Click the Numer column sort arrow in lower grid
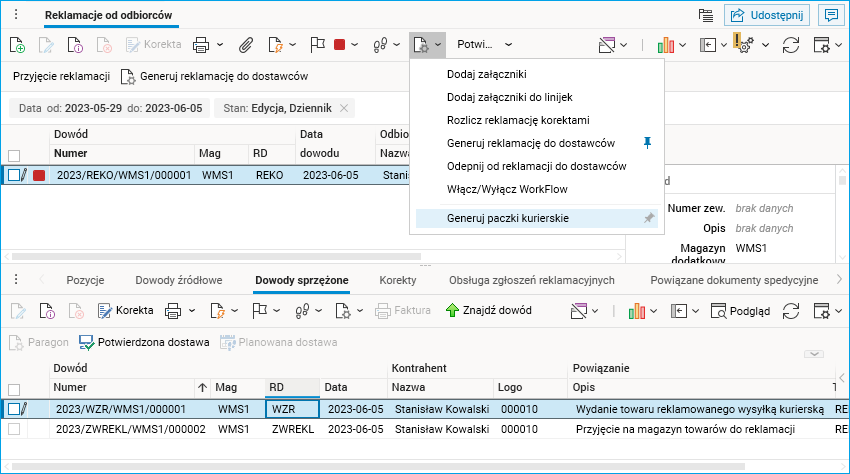850x474 pixels. tap(202, 387)
